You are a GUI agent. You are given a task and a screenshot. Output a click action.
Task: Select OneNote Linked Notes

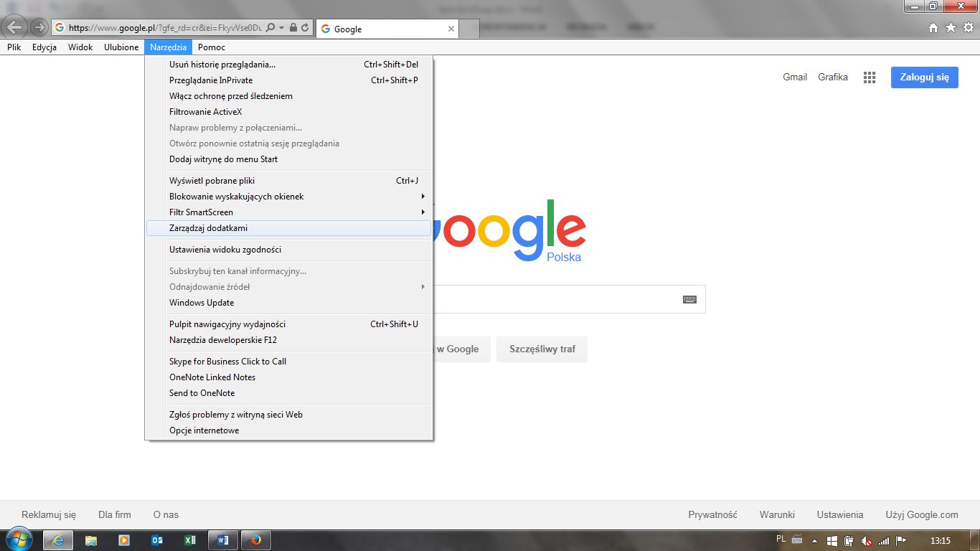pos(288,377)
